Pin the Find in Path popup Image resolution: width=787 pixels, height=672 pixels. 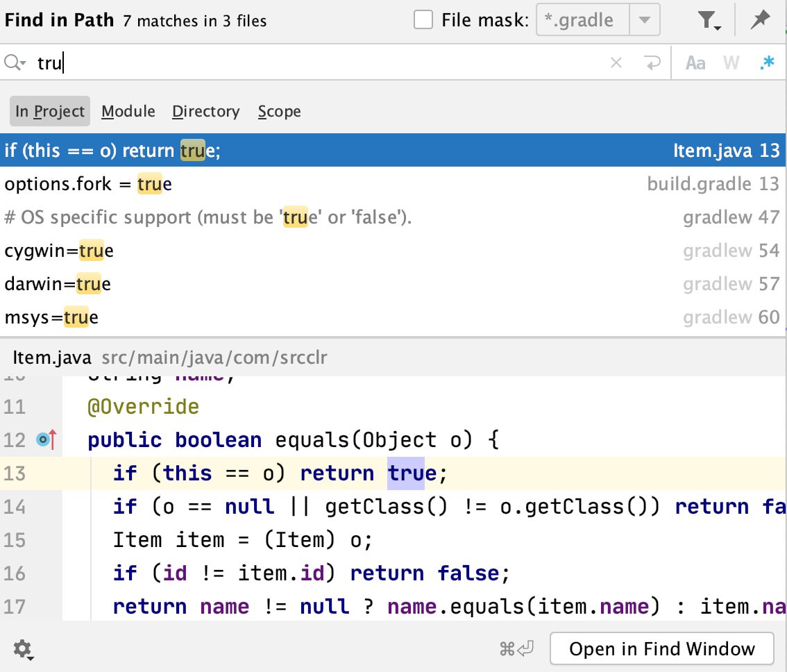pos(761,19)
